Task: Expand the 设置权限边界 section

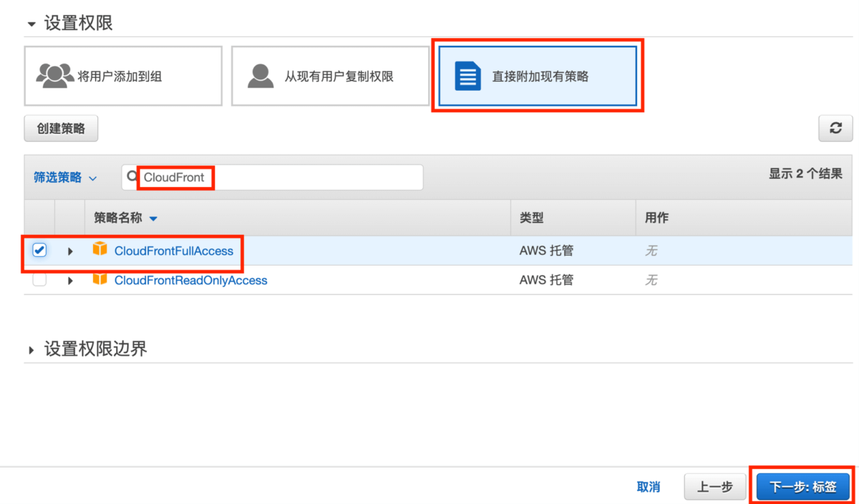Action: pos(30,349)
